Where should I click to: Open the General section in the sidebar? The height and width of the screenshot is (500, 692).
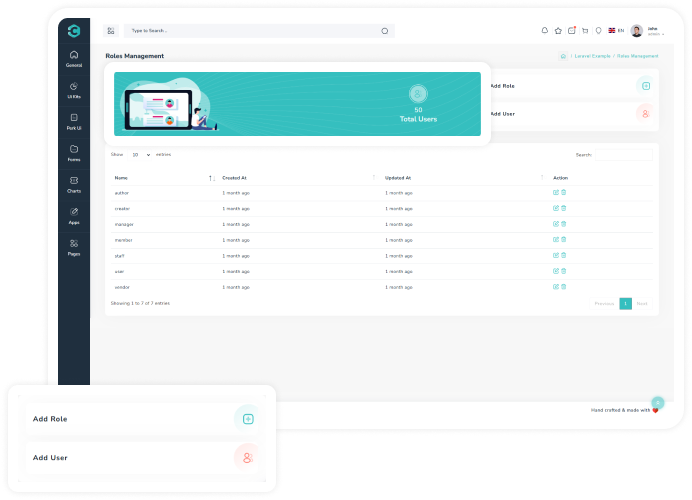point(74,58)
